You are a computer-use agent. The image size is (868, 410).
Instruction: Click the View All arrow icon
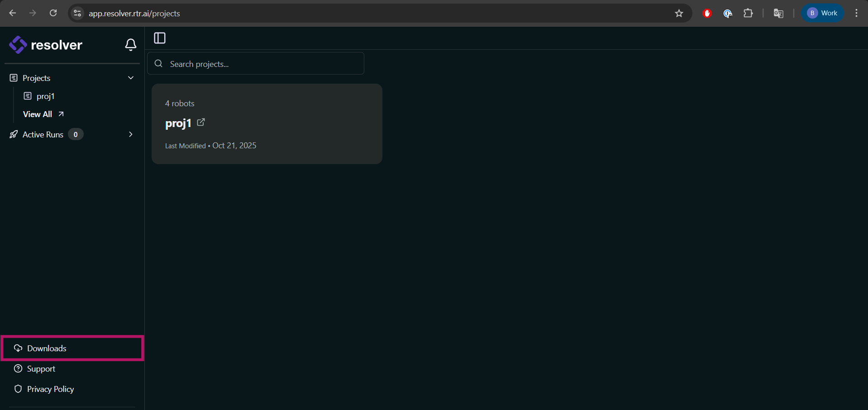pyautogui.click(x=61, y=114)
